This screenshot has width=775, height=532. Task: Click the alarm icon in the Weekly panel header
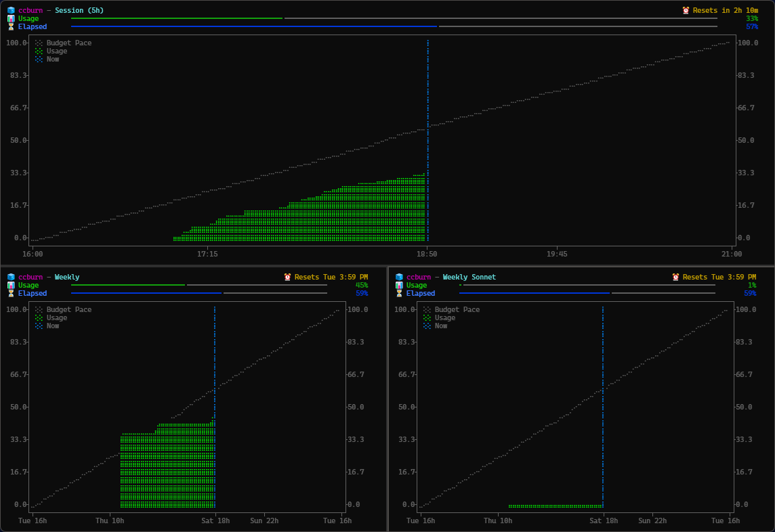click(288, 276)
